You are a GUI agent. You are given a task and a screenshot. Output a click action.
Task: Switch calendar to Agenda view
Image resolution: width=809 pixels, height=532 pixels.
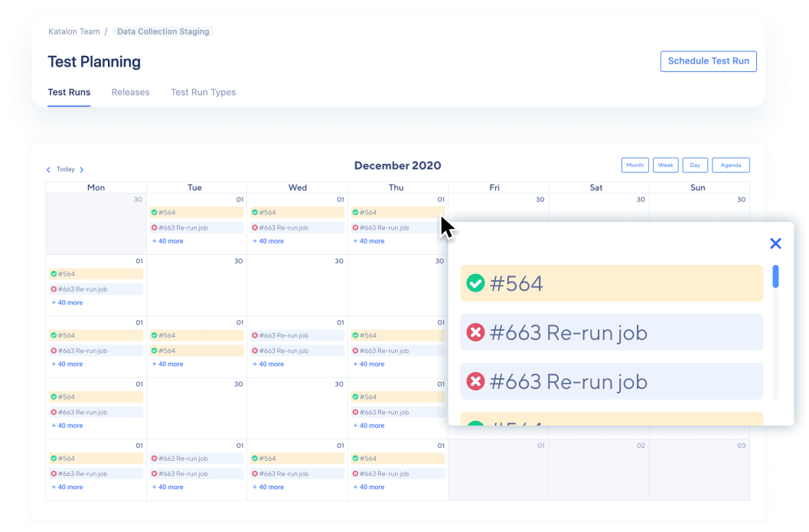(x=730, y=165)
